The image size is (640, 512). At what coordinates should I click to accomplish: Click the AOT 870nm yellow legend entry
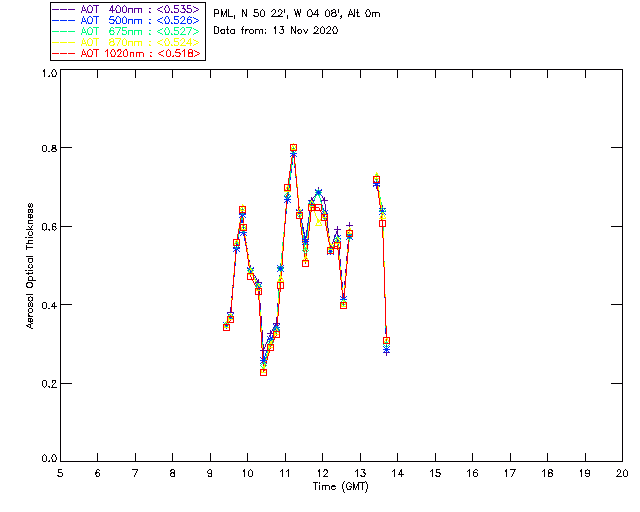point(126,42)
